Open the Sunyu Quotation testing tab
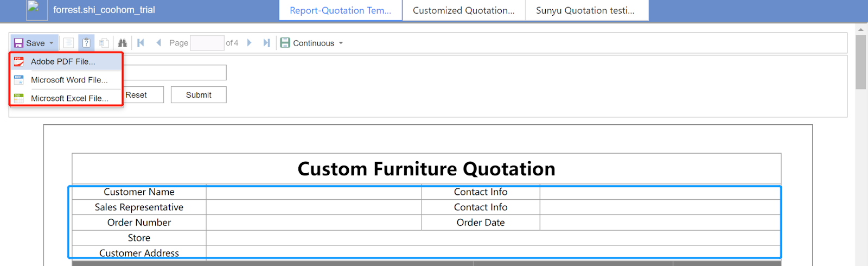This screenshot has height=266, width=868. click(586, 10)
